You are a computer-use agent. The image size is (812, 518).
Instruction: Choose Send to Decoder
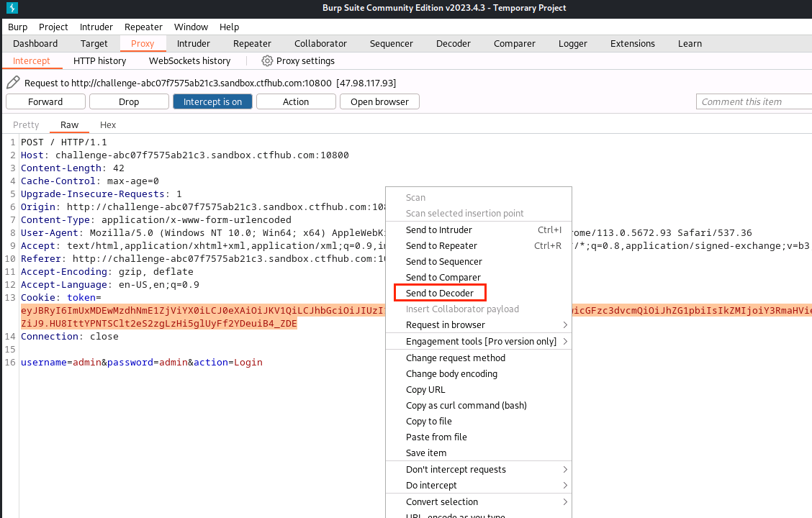(x=479, y=294)
